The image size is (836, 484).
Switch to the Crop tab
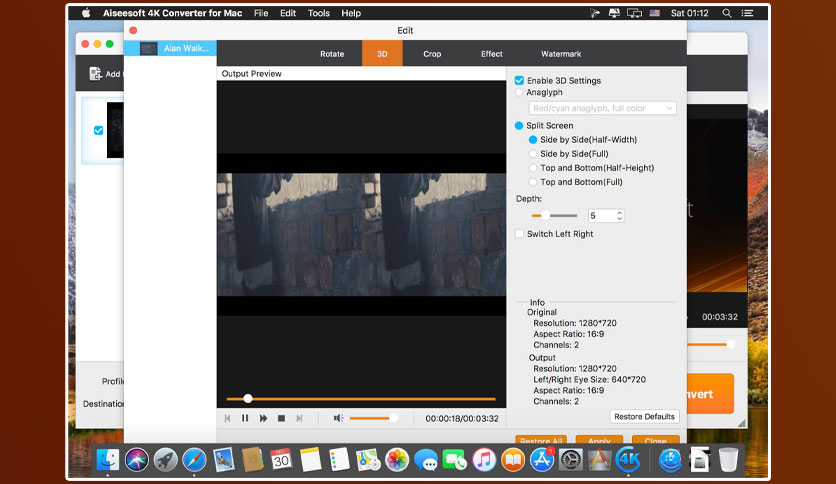point(432,54)
